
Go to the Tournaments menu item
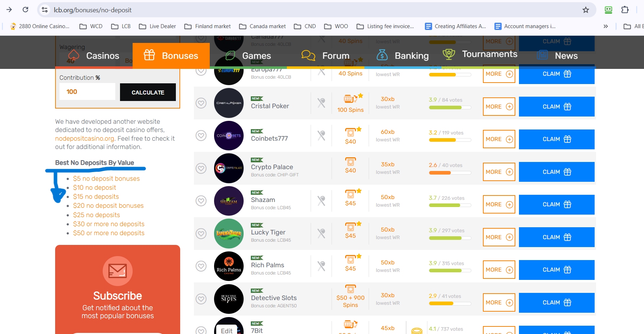(x=480, y=54)
